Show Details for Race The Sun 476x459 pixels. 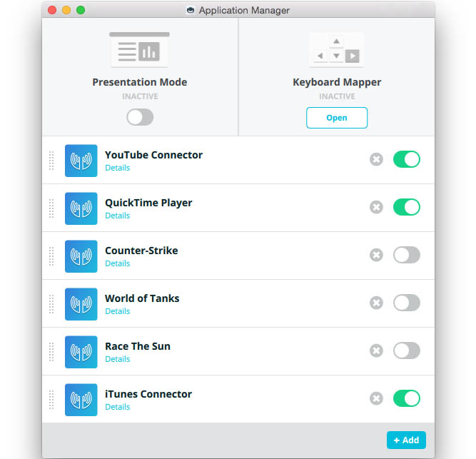[118, 359]
